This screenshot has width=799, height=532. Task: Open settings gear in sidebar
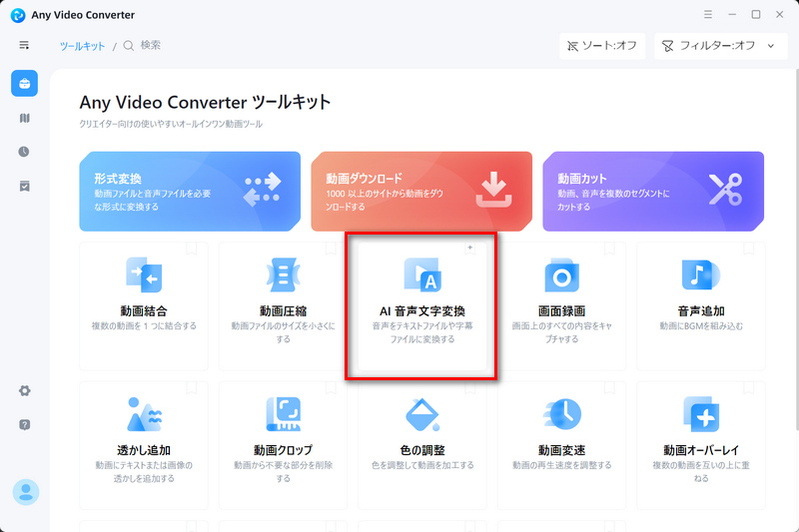(24, 391)
